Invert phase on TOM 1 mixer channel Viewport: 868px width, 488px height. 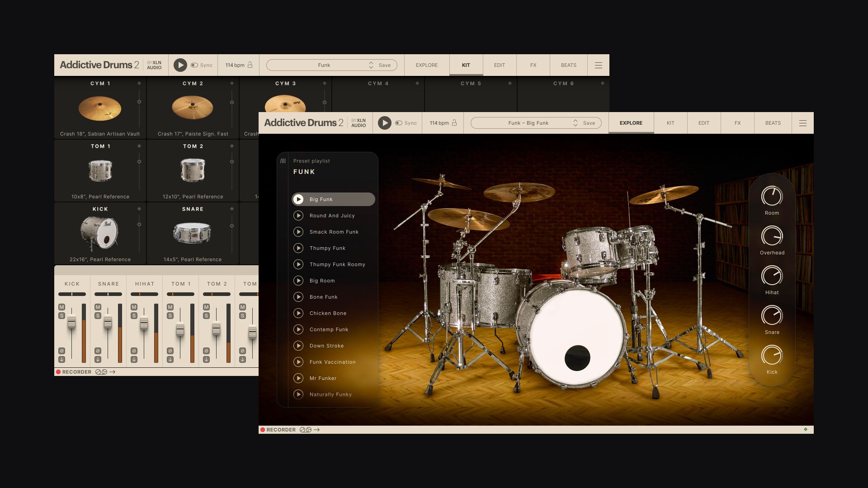tap(170, 351)
